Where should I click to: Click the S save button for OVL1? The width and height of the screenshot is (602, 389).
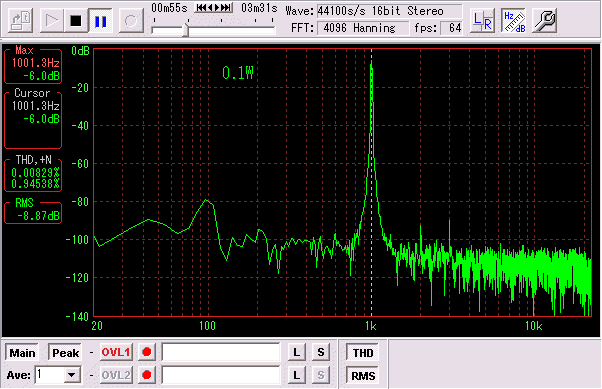coord(321,352)
